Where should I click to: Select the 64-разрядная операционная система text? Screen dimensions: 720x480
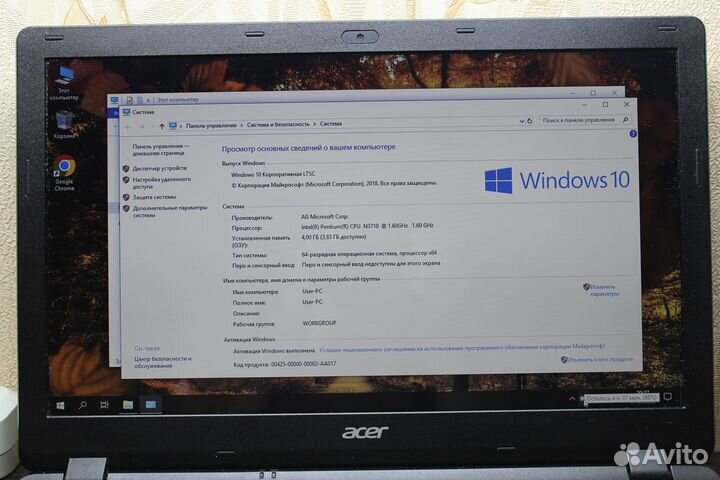pos(369,254)
